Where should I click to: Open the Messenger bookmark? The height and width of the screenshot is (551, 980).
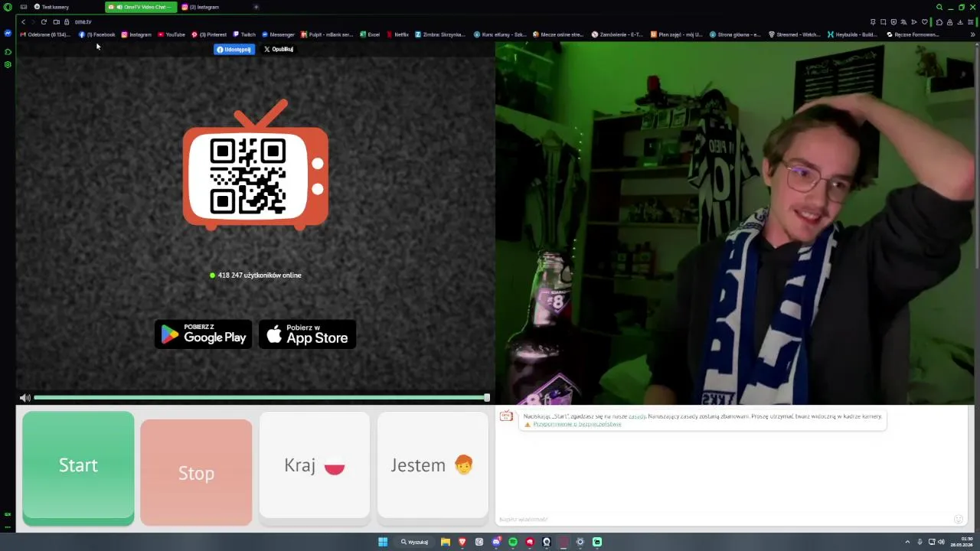point(278,34)
